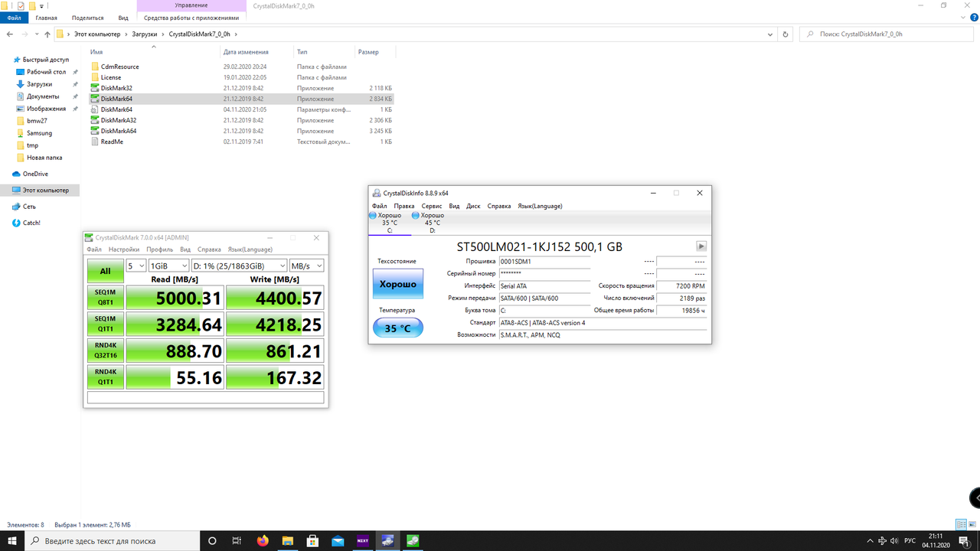Open the Настройки menu in CrystalDiskMark
The height and width of the screenshot is (551, 980).
point(124,249)
